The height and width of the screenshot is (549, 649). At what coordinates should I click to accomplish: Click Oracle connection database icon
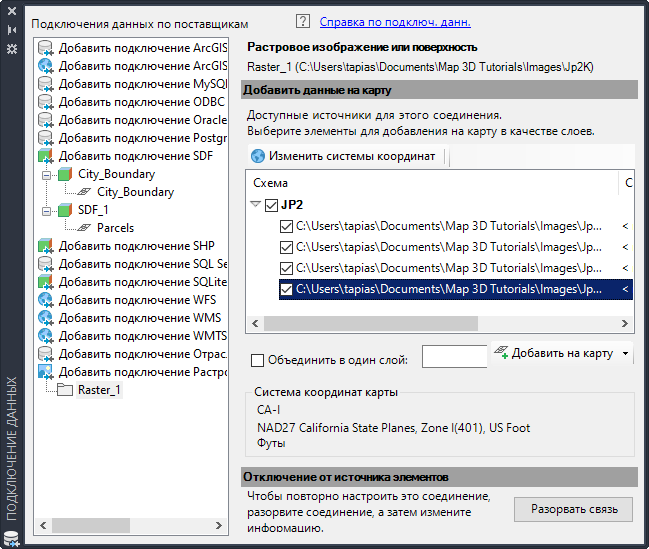coord(46,120)
